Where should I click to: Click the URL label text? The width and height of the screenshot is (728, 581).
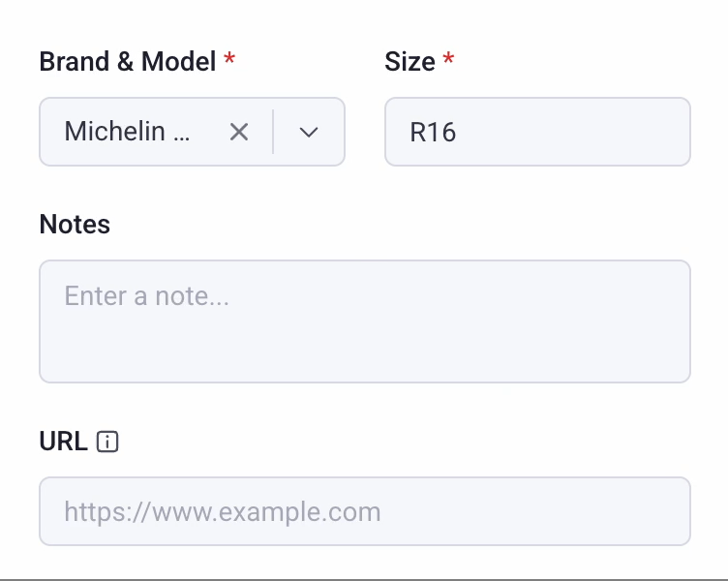click(64, 441)
